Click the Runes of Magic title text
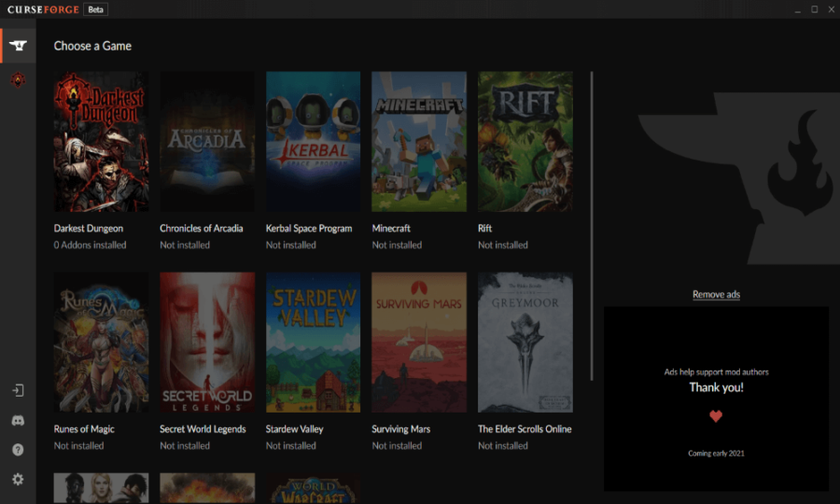The height and width of the screenshot is (504, 840). click(x=84, y=429)
